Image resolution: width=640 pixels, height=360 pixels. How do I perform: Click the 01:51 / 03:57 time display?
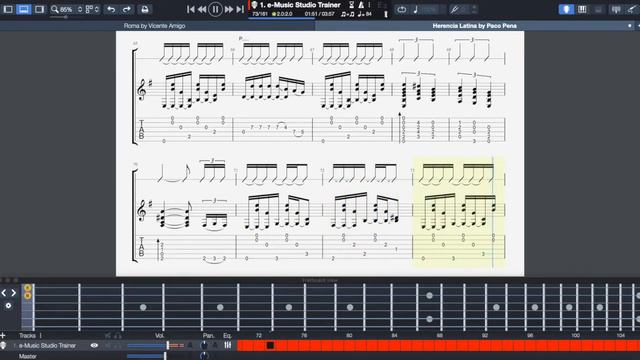click(x=319, y=14)
